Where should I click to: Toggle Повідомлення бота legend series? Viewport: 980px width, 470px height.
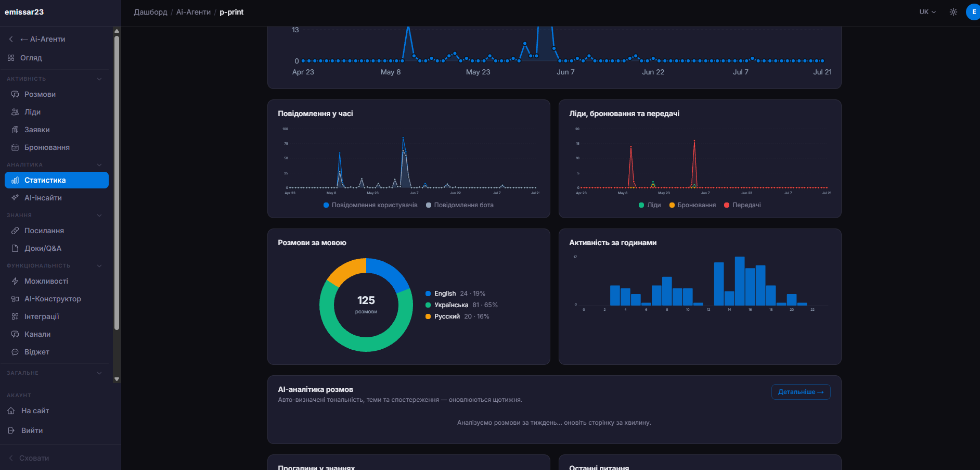click(x=460, y=205)
